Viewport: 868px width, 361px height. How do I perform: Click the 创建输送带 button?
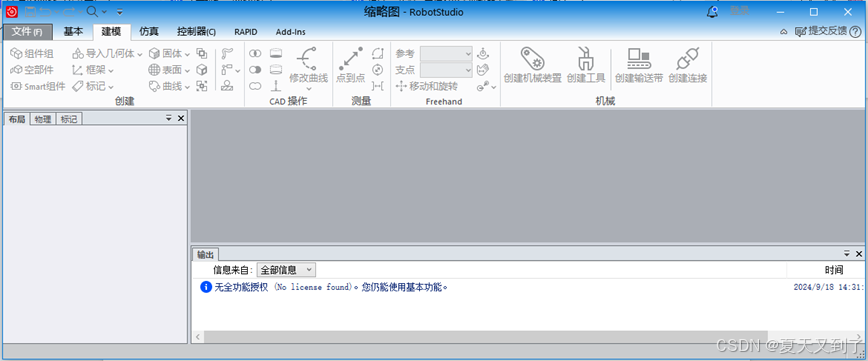coord(639,65)
